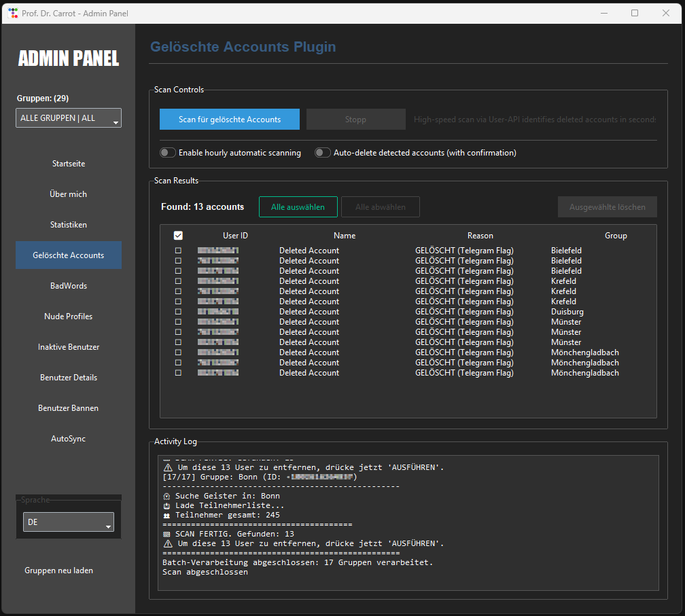Expand the Sprache DE language dropdown

(x=69, y=522)
